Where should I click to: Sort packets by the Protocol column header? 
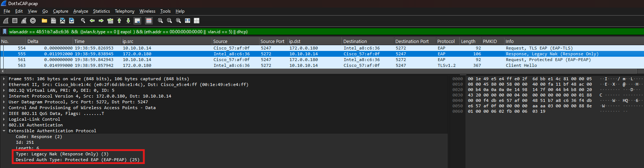pyautogui.click(x=446, y=41)
